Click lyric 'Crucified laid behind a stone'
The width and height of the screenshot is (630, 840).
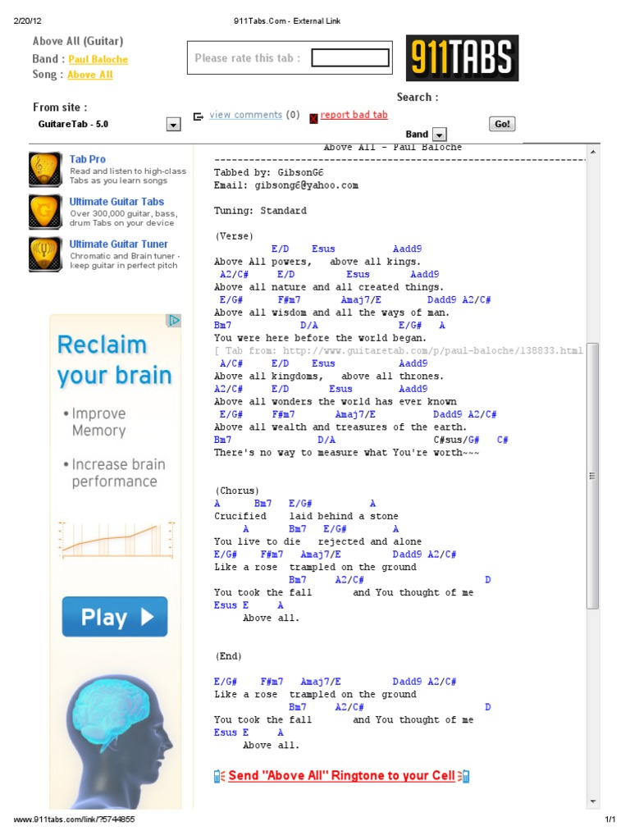(x=306, y=517)
